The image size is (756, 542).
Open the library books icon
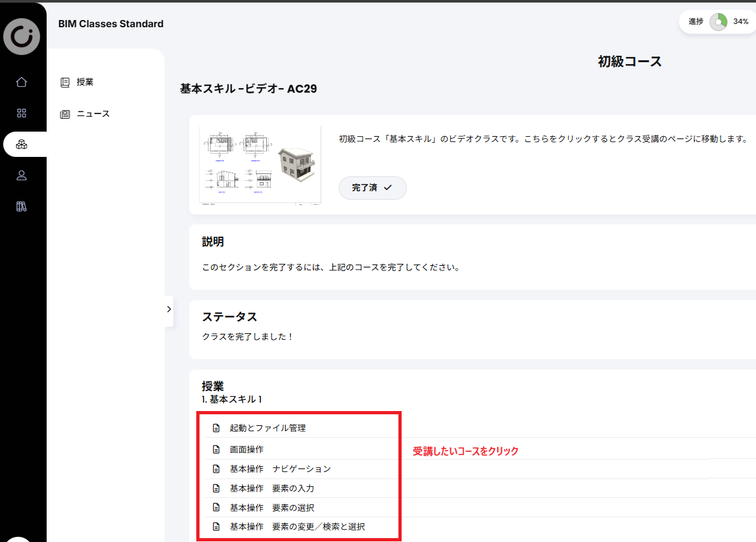pos(21,207)
